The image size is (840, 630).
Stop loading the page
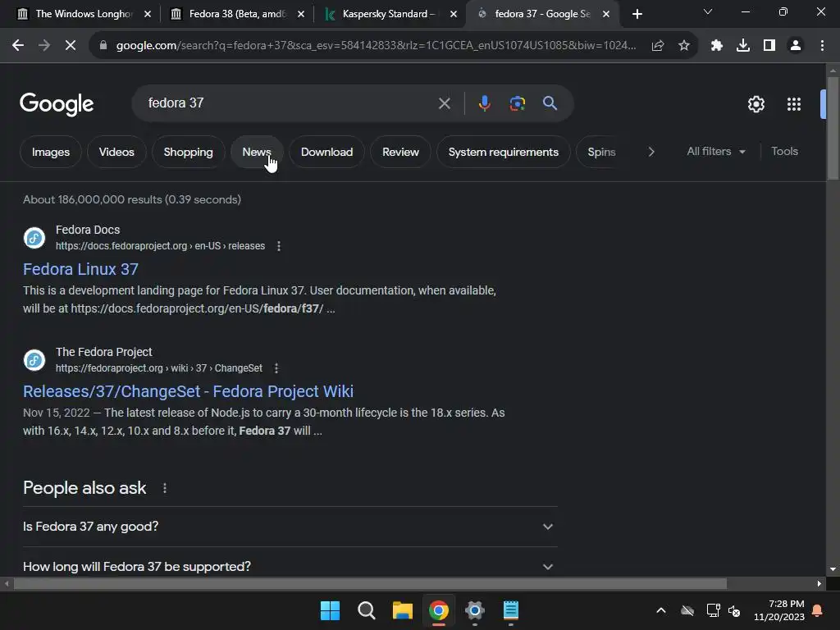coord(71,46)
